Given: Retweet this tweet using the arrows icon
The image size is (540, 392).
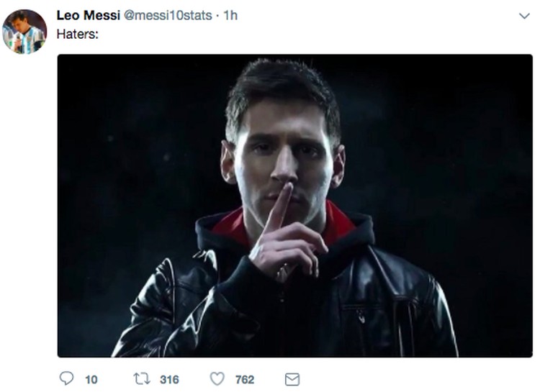Looking at the screenshot, I should tap(142, 379).
